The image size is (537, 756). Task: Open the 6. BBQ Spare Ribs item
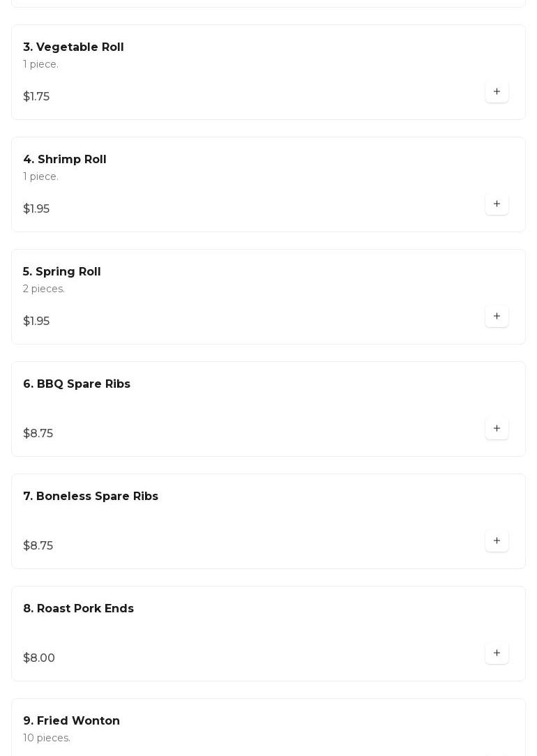[x=77, y=384]
